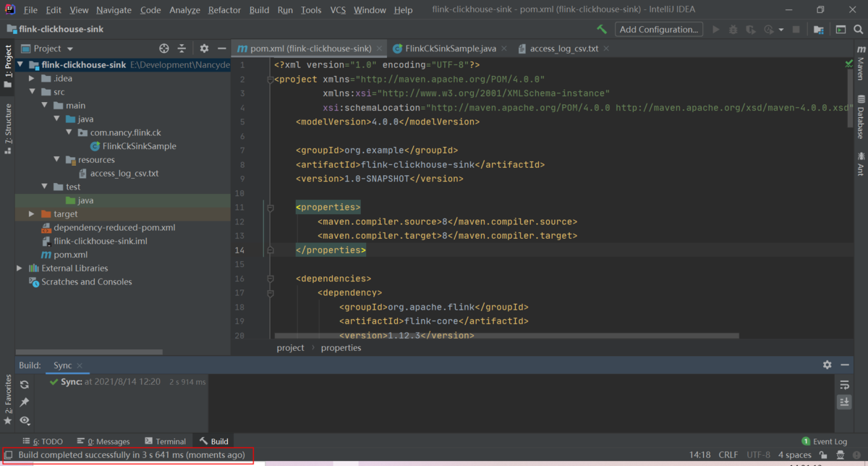Open the Maven tool window
Image resolution: width=868 pixels, height=466 pixels.
point(861,63)
